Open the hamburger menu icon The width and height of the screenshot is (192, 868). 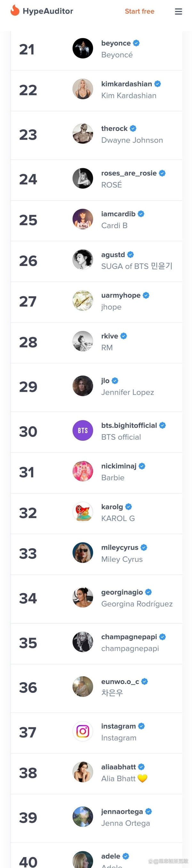point(178,12)
